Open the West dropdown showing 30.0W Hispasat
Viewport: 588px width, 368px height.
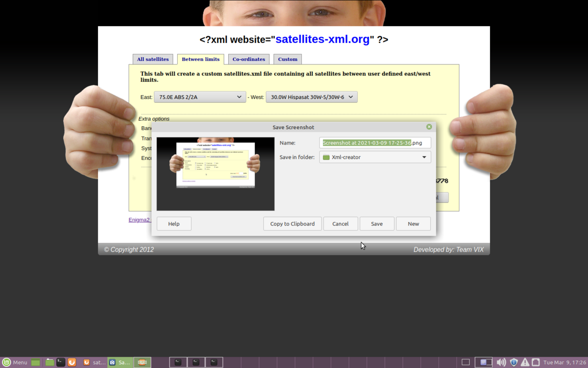point(311,97)
